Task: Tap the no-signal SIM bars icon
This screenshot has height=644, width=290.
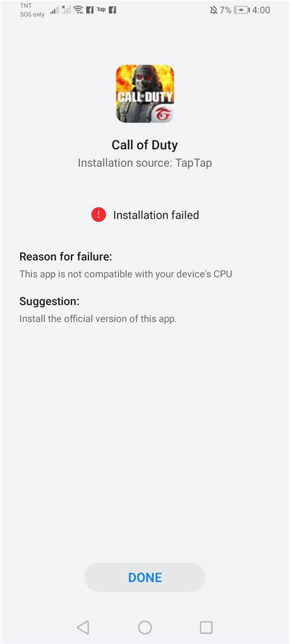Action: click(65, 10)
